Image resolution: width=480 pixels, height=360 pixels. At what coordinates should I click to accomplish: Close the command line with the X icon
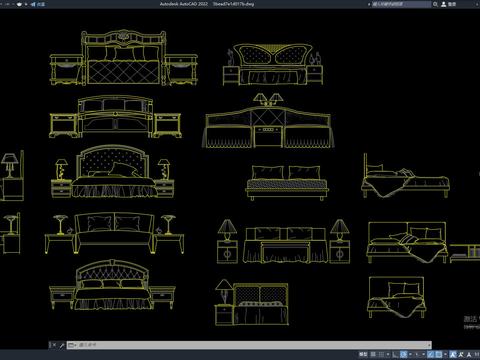tap(54, 345)
